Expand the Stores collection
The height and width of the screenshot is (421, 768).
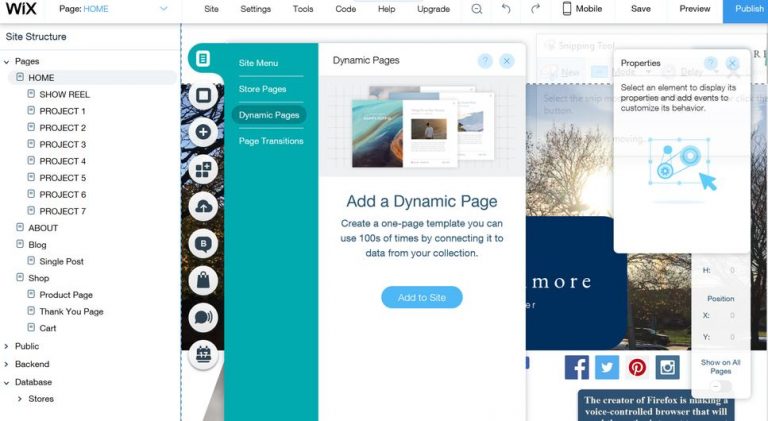[20, 399]
